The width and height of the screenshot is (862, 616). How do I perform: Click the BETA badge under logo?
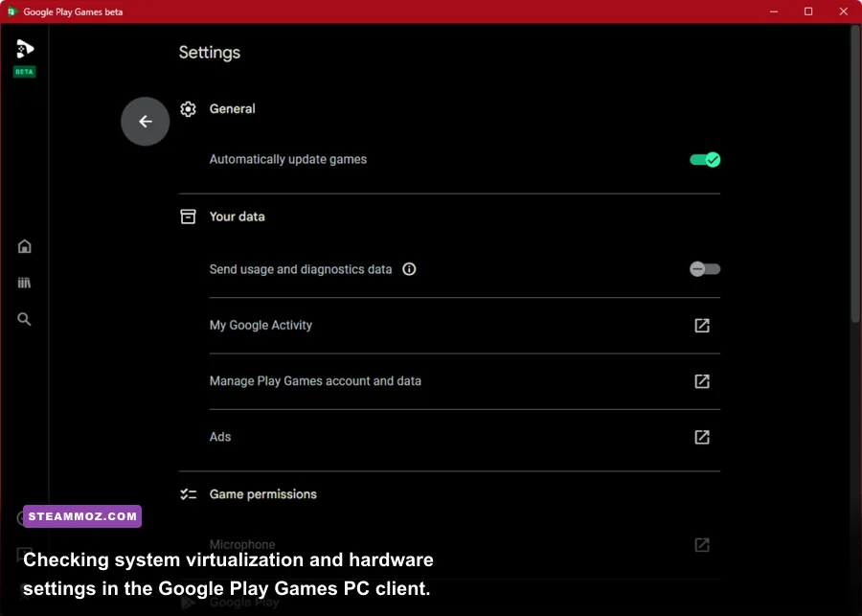point(24,72)
